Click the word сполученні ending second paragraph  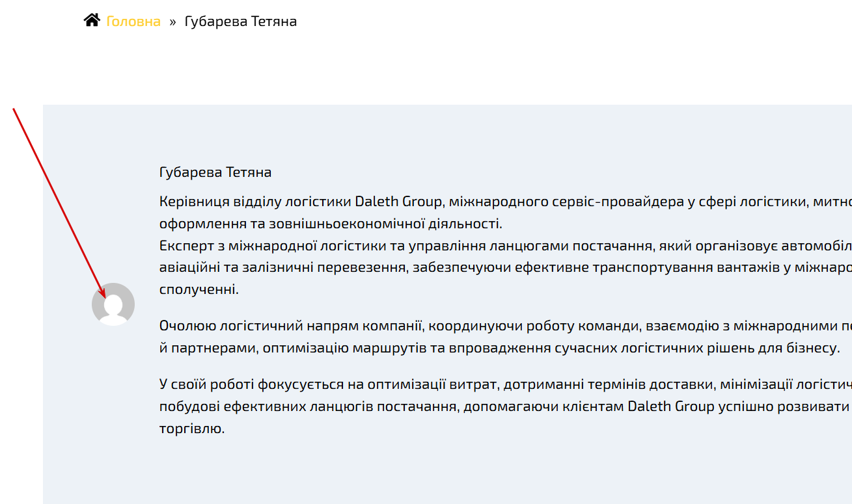click(x=199, y=289)
